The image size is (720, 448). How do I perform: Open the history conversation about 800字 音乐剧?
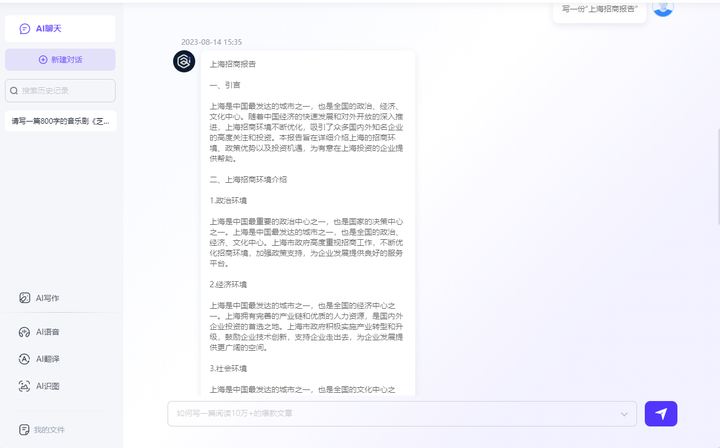(60, 121)
